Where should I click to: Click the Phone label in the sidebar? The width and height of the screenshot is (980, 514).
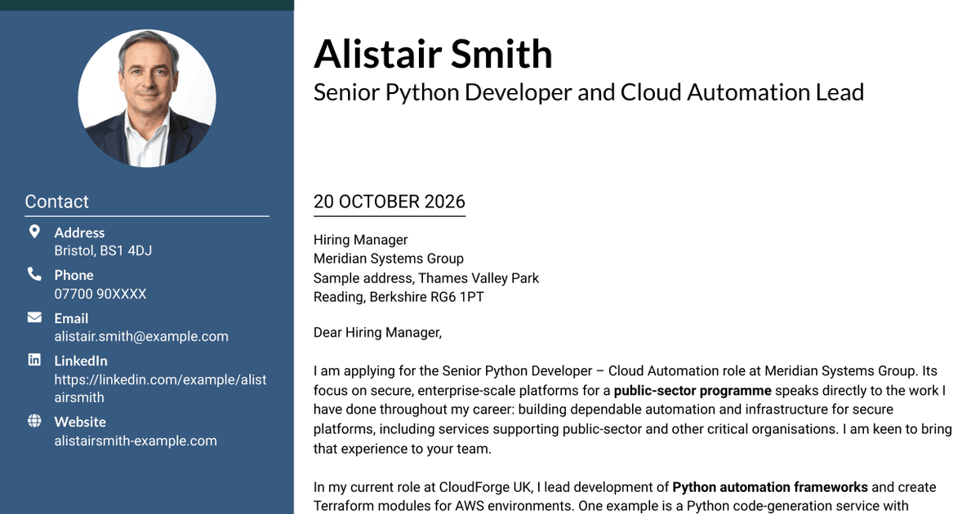[73, 275]
